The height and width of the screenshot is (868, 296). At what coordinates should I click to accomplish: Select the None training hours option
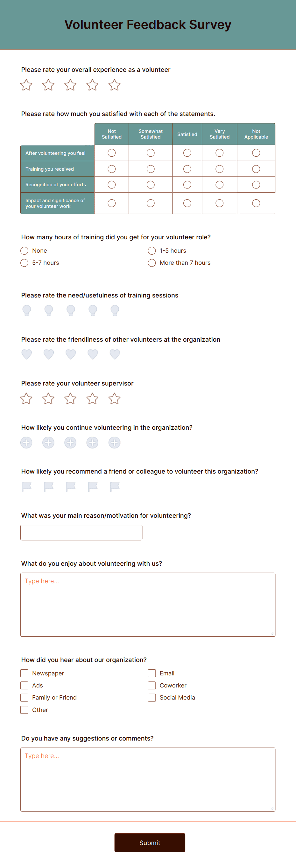pos(24,251)
